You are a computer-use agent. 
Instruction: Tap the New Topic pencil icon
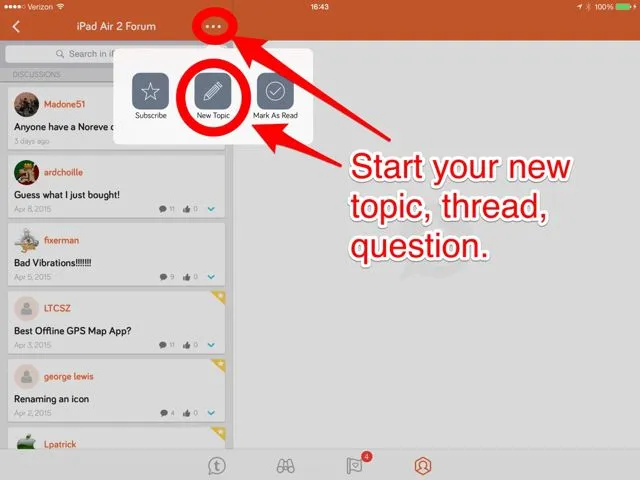click(212, 92)
